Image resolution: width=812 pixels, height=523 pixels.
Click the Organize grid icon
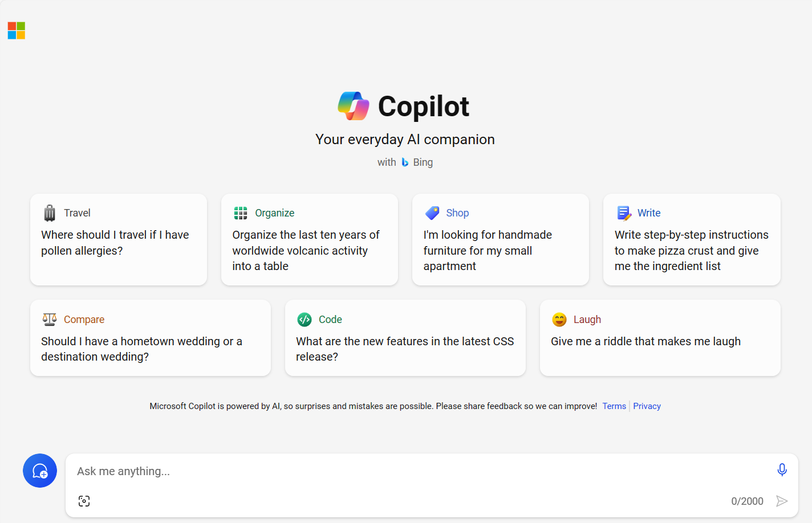click(241, 213)
